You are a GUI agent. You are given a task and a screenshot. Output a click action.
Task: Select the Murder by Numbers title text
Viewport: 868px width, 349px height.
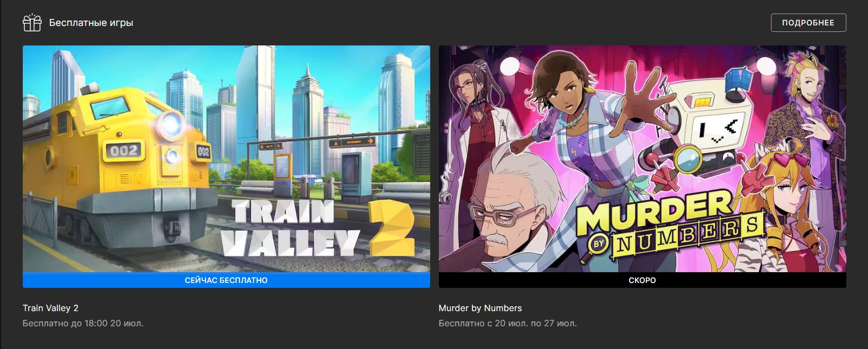coord(480,308)
